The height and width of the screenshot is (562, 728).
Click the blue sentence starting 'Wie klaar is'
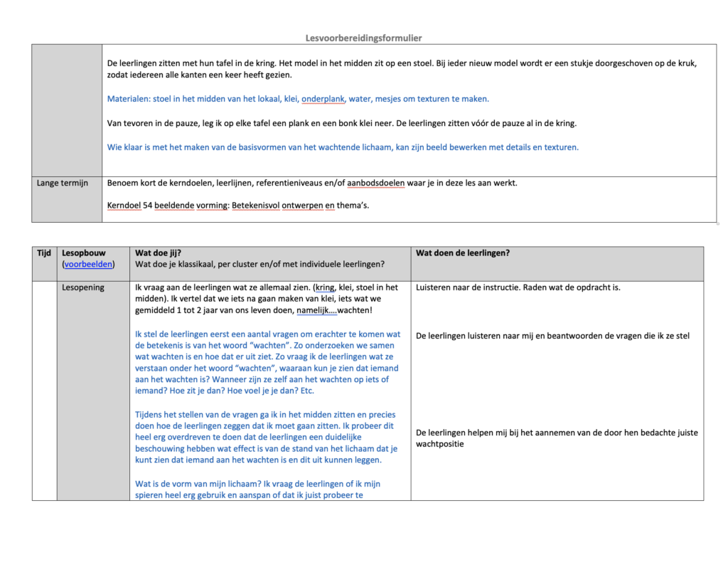coord(343,147)
